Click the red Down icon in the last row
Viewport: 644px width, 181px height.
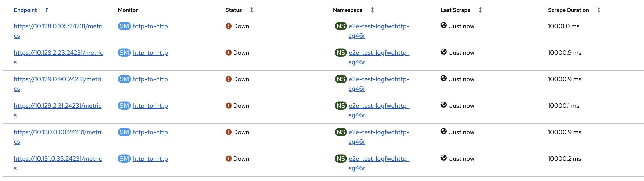pyautogui.click(x=228, y=159)
